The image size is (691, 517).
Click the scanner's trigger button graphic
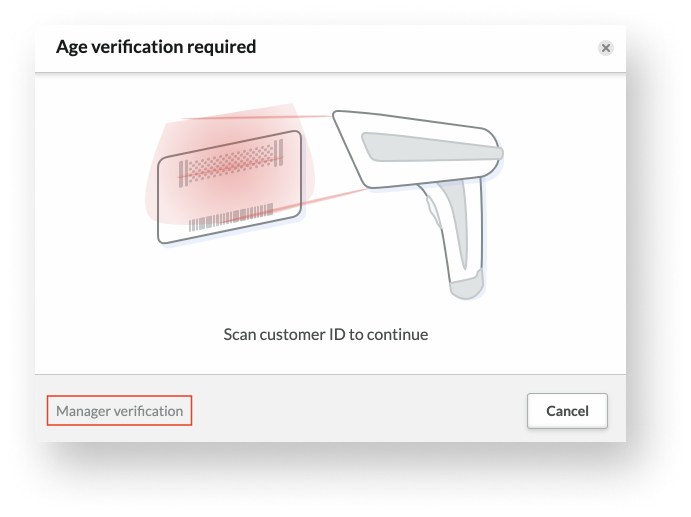coord(434,212)
